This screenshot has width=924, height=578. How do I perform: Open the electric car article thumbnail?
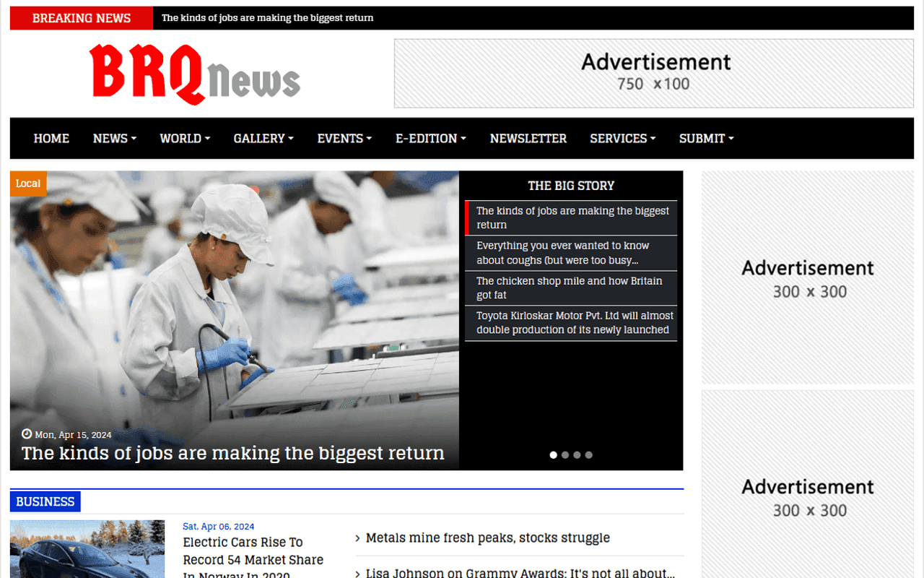click(x=87, y=549)
